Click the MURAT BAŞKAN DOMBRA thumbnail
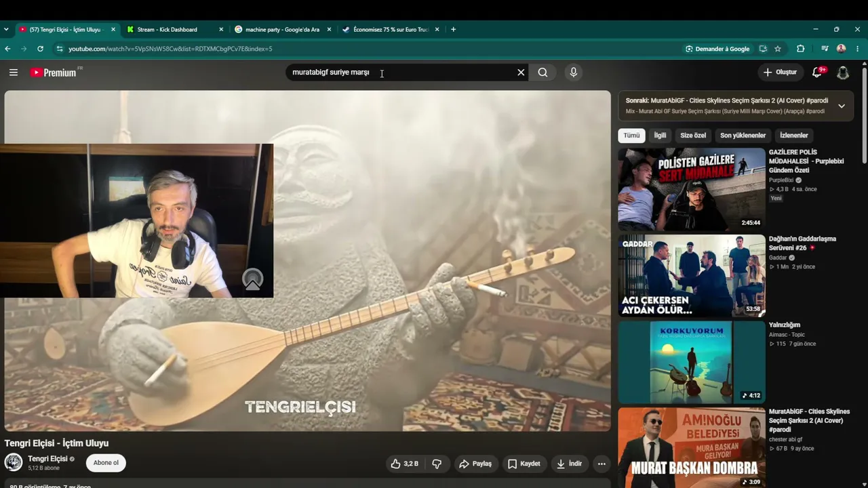Viewport: 868px width, 488px height. pos(692,447)
